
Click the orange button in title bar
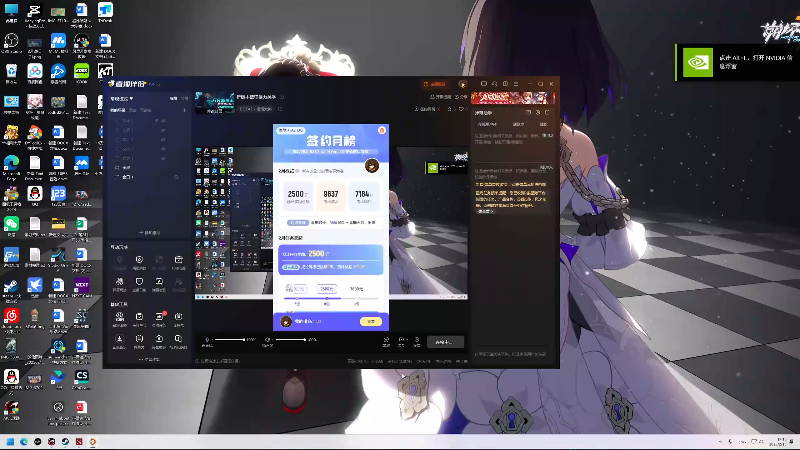point(434,84)
